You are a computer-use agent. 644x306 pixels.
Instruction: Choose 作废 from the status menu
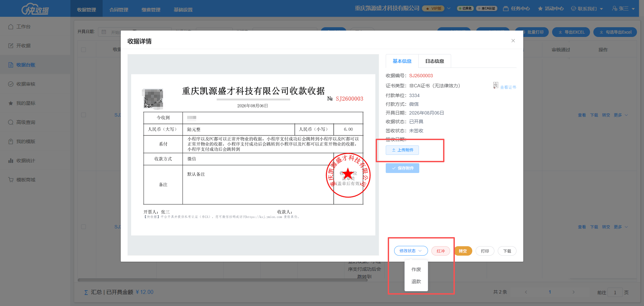(x=416, y=269)
